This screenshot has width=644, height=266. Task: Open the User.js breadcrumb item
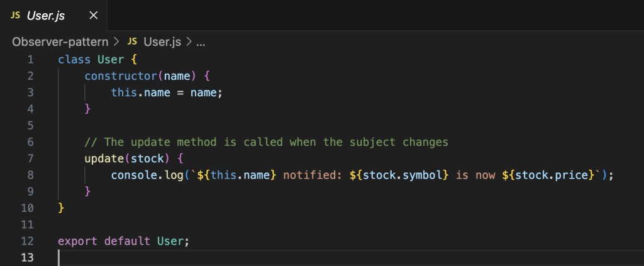click(162, 42)
